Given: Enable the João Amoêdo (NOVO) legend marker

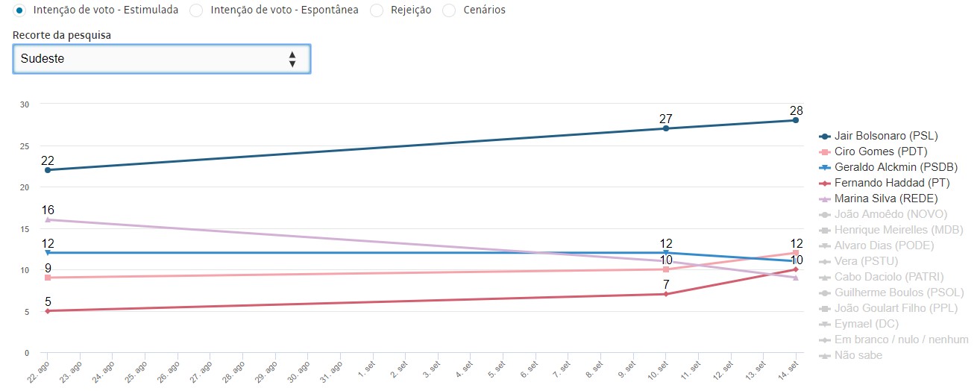Looking at the screenshot, I should tap(825, 215).
